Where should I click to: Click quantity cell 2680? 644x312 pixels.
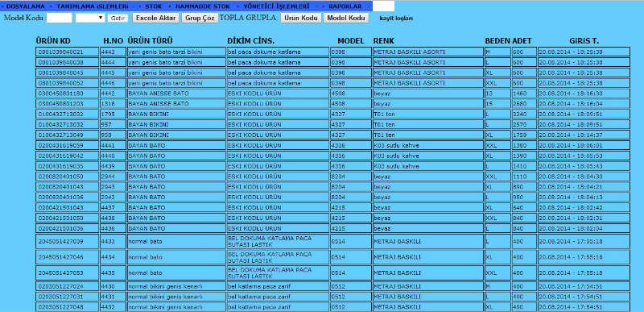tap(524, 103)
